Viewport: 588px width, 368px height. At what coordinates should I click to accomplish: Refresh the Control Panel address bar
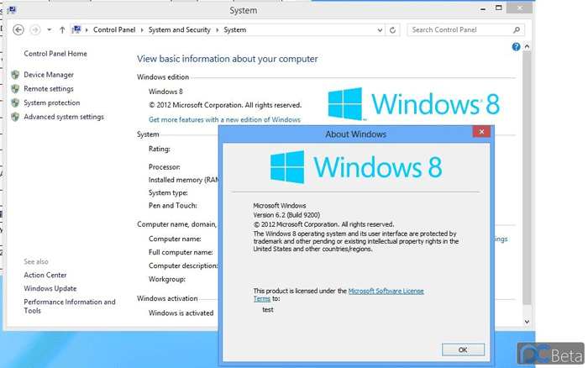pos(393,29)
